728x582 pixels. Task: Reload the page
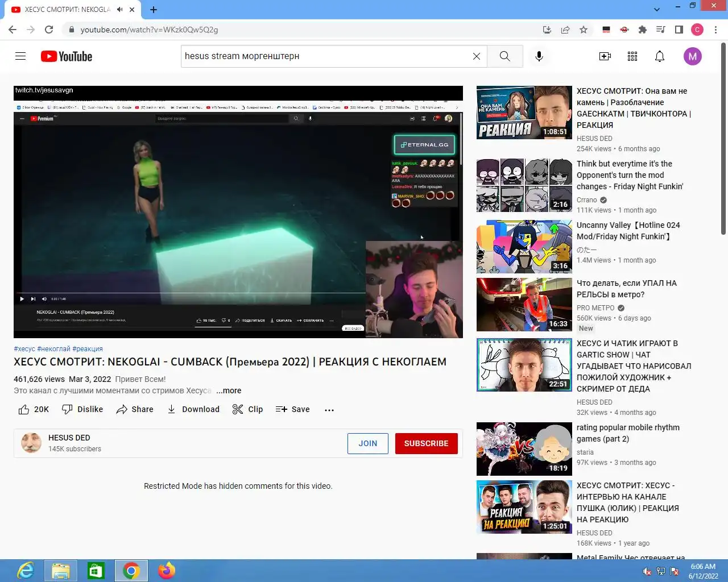[49, 30]
